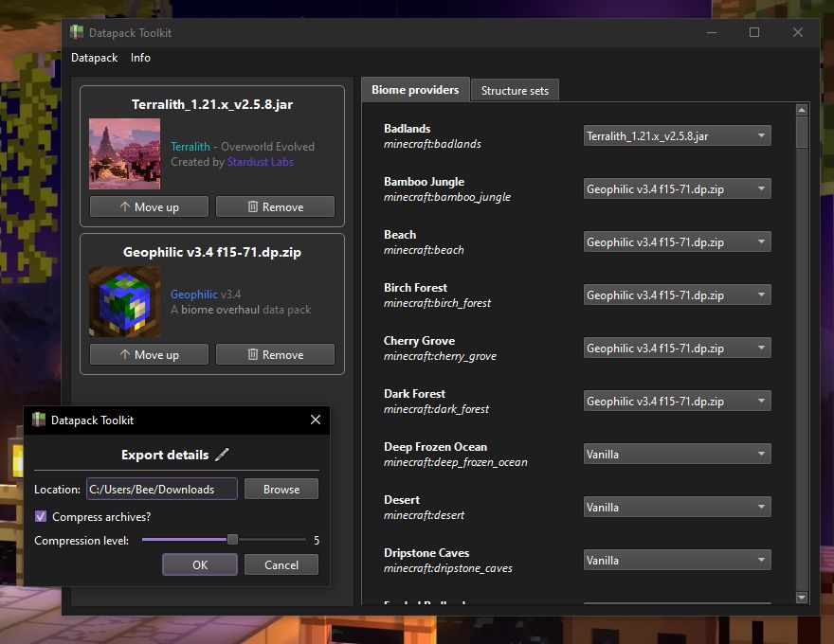Click the Browse button
The height and width of the screenshot is (644, 834).
point(281,489)
